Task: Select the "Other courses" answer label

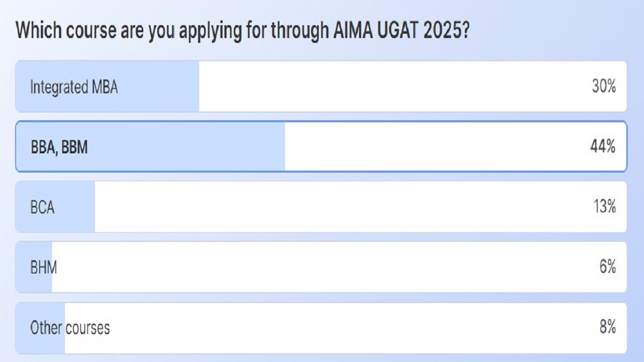Action: (x=70, y=328)
